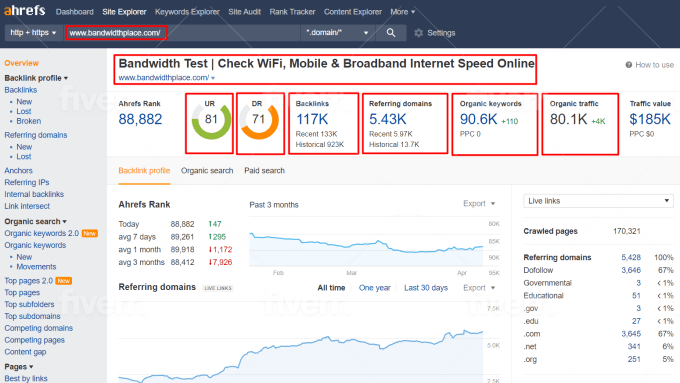Open Referring domains chart Export dropdown
Viewport: 680px width, 383px height.
point(479,288)
